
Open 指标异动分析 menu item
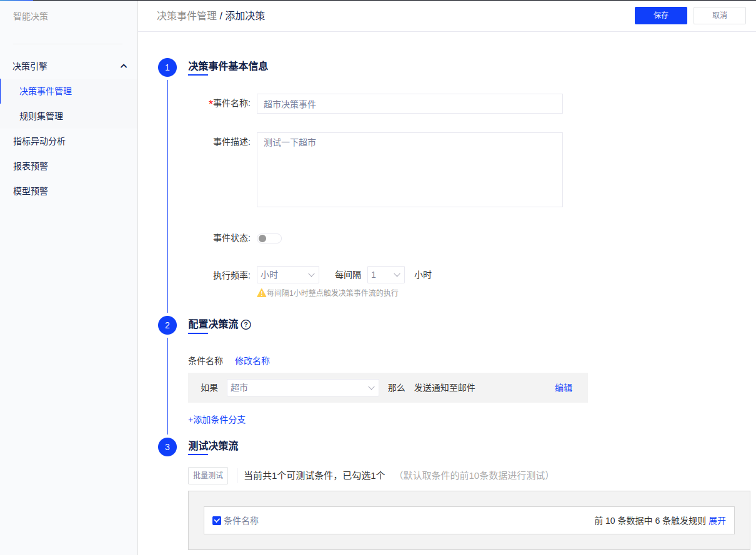[39, 141]
